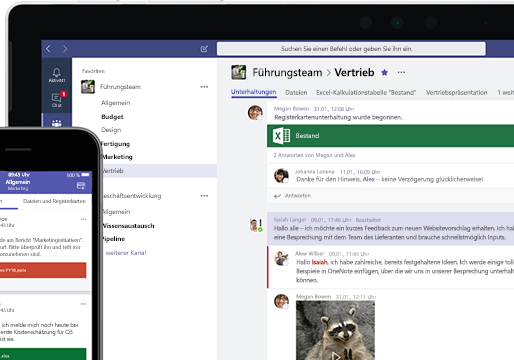Open the red FY18.pptx attachment on phone

point(43,270)
